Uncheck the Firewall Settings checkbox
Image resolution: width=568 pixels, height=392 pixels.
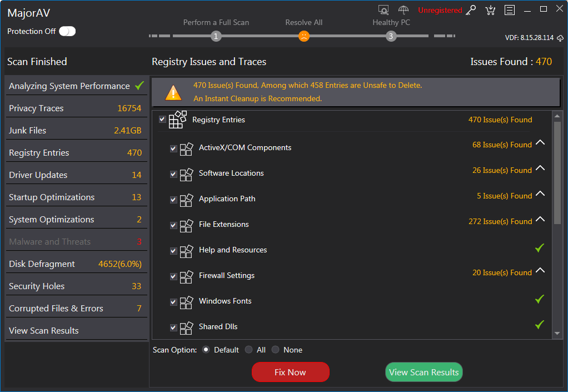[173, 276]
